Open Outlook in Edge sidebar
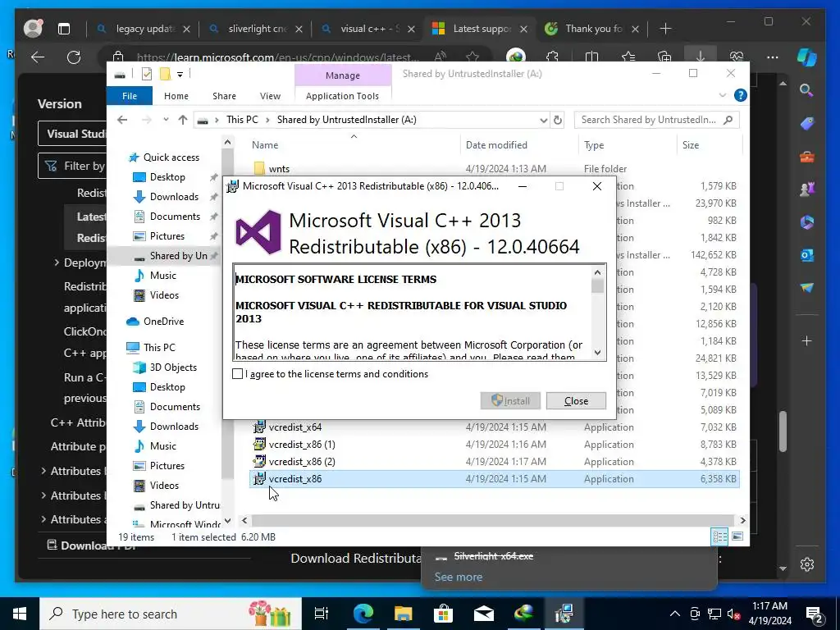Image resolution: width=840 pixels, height=630 pixels. (x=807, y=256)
